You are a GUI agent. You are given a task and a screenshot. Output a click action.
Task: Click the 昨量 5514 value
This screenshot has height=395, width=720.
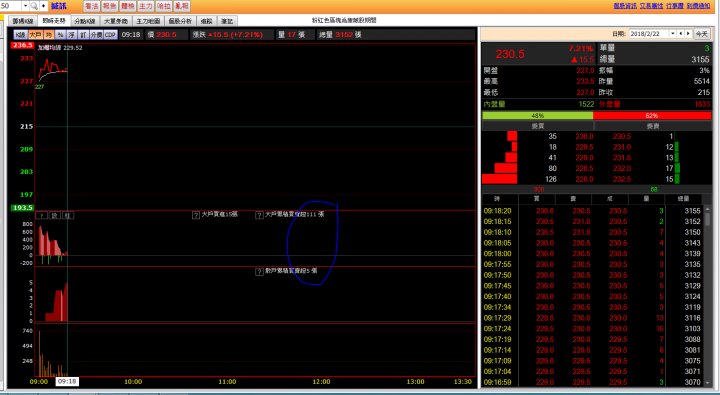pos(702,81)
